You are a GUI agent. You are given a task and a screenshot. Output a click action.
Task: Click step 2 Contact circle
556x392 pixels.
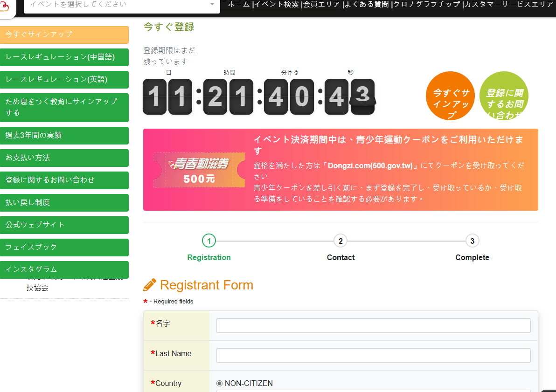click(341, 241)
